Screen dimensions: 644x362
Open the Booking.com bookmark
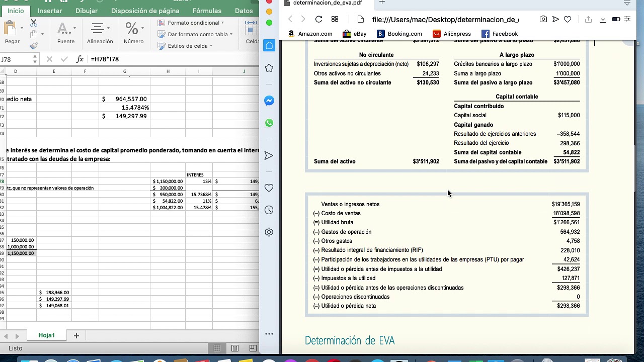coord(399,34)
